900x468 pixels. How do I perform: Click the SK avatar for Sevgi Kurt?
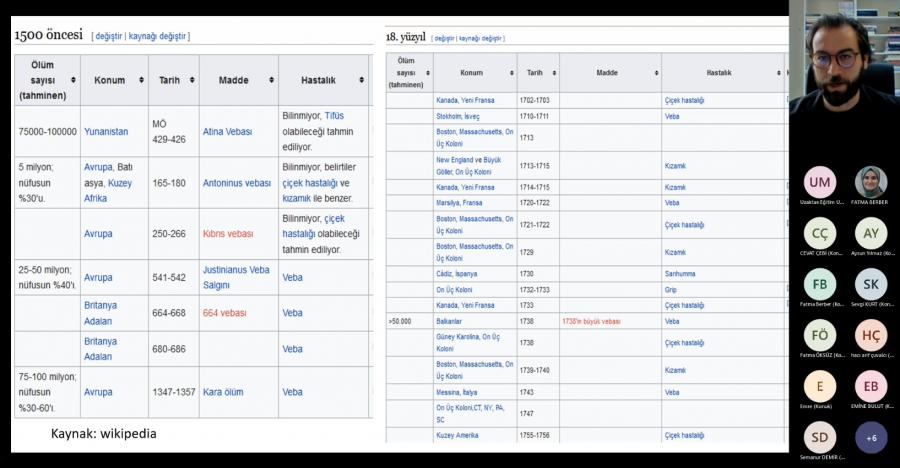click(x=871, y=284)
